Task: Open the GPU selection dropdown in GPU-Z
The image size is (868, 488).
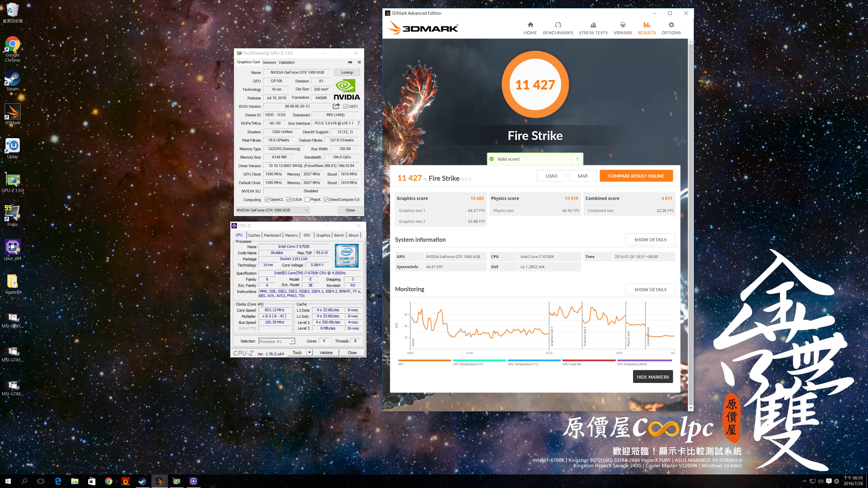Action: click(272, 210)
